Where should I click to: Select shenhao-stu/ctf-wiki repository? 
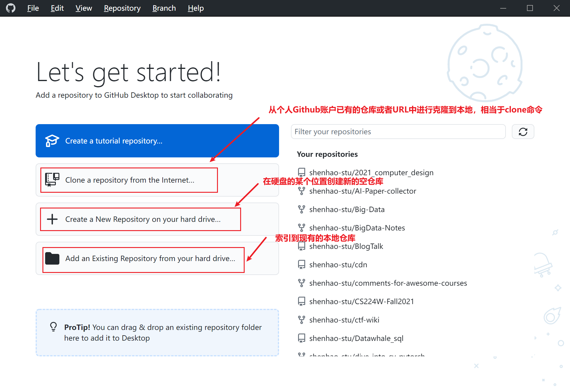(344, 320)
